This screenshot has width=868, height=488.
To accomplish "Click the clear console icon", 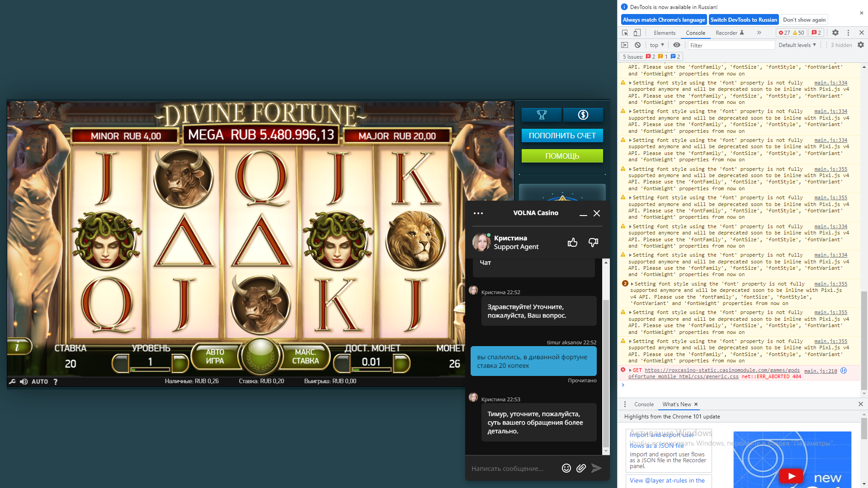I will click(637, 45).
